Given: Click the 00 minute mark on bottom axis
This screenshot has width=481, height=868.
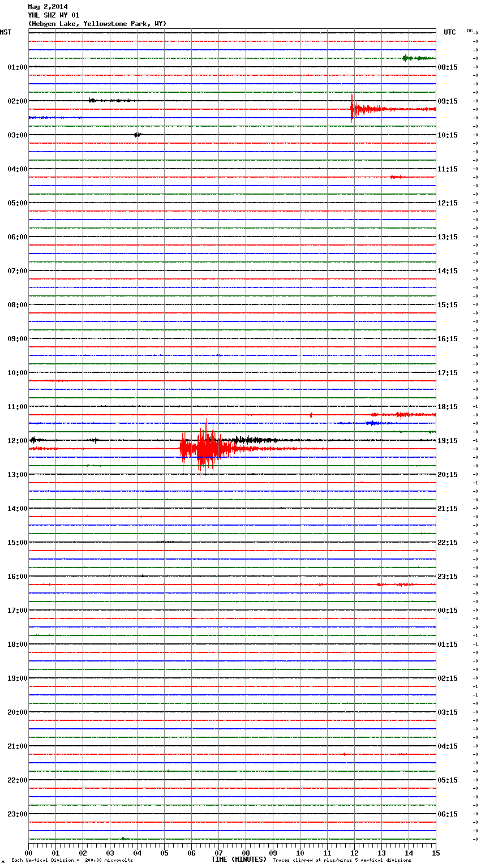Looking at the screenshot, I should [28, 852].
